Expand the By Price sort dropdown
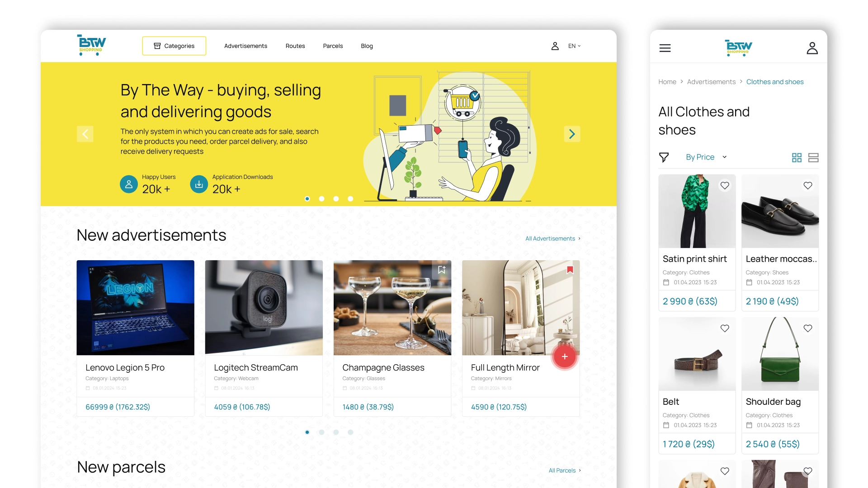The image size is (868, 488). coord(706,157)
